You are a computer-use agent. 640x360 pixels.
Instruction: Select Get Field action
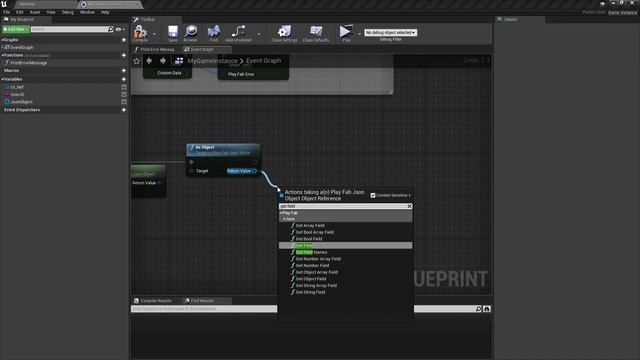345,245
